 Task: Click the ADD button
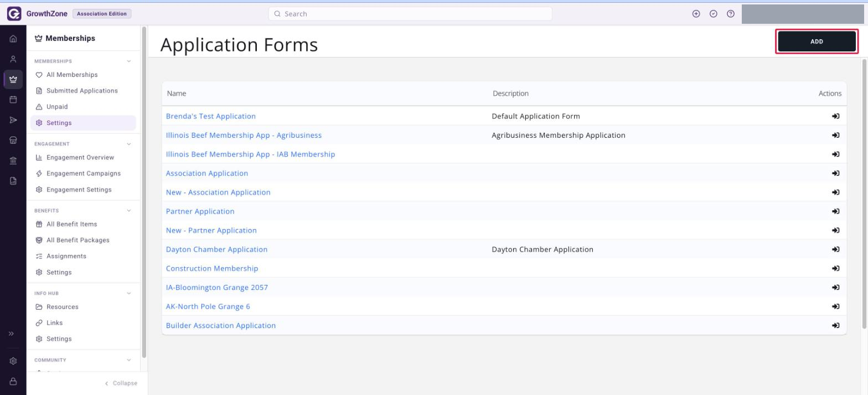coord(817,41)
